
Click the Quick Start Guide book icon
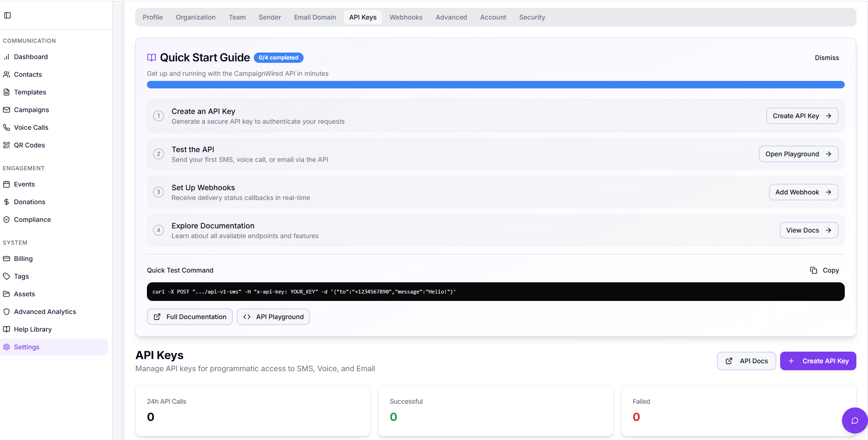tap(152, 58)
